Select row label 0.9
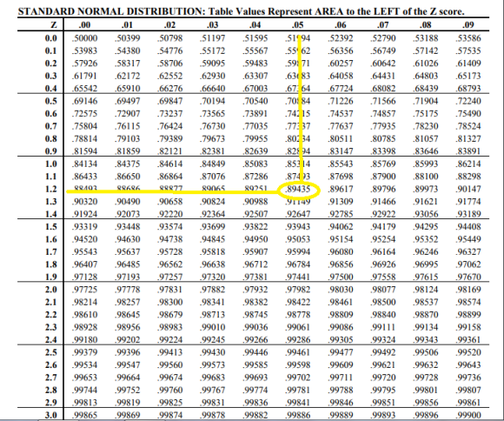 pos(50,151)
